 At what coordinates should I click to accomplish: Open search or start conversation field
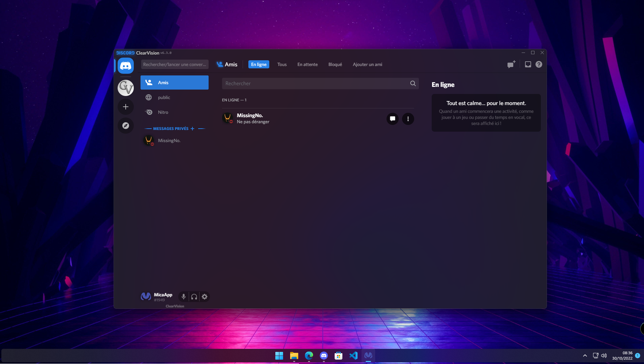click(x=175, y=64)
